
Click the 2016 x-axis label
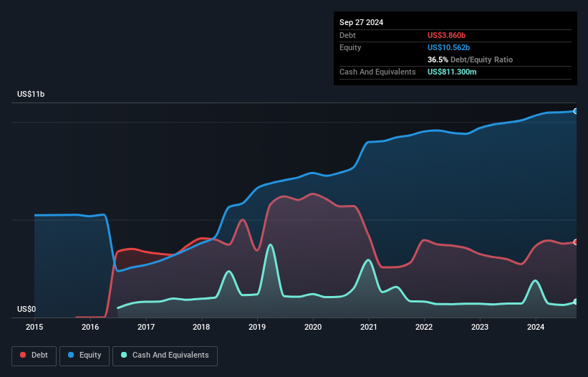tap(90, 327)
